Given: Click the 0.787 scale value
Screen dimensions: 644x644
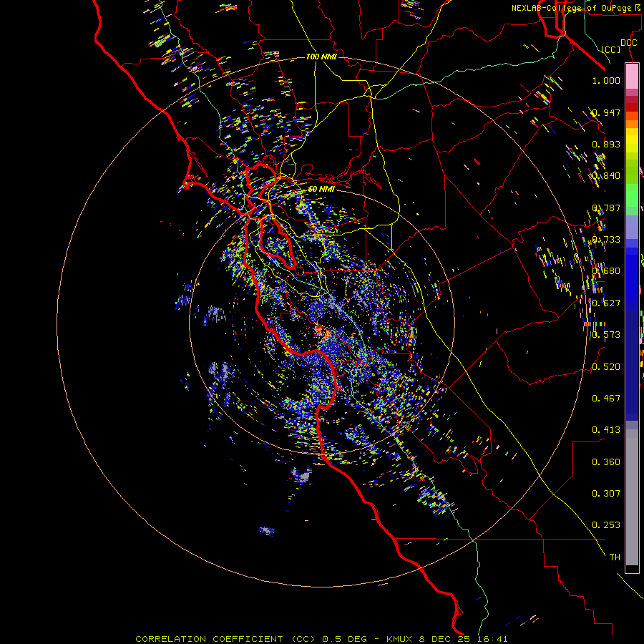Looking at the screenshot, I should (606, 208).
